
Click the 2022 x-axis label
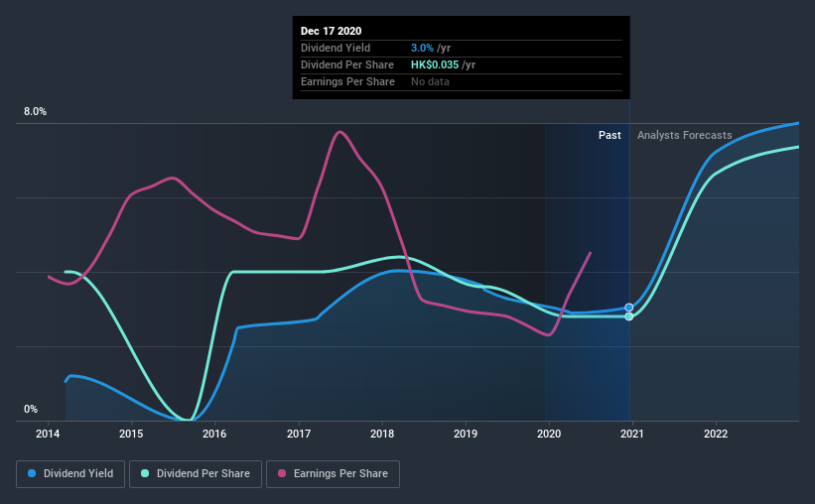click(x=716, y=434)
